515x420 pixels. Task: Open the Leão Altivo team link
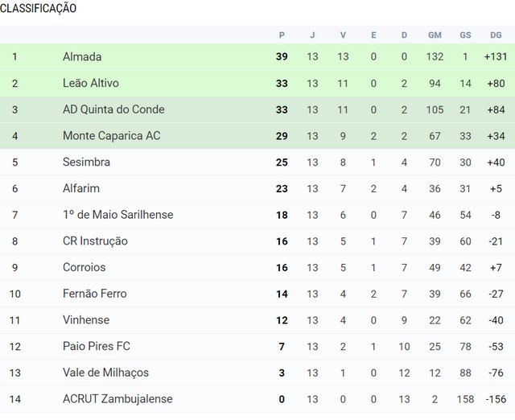[91, 83]
